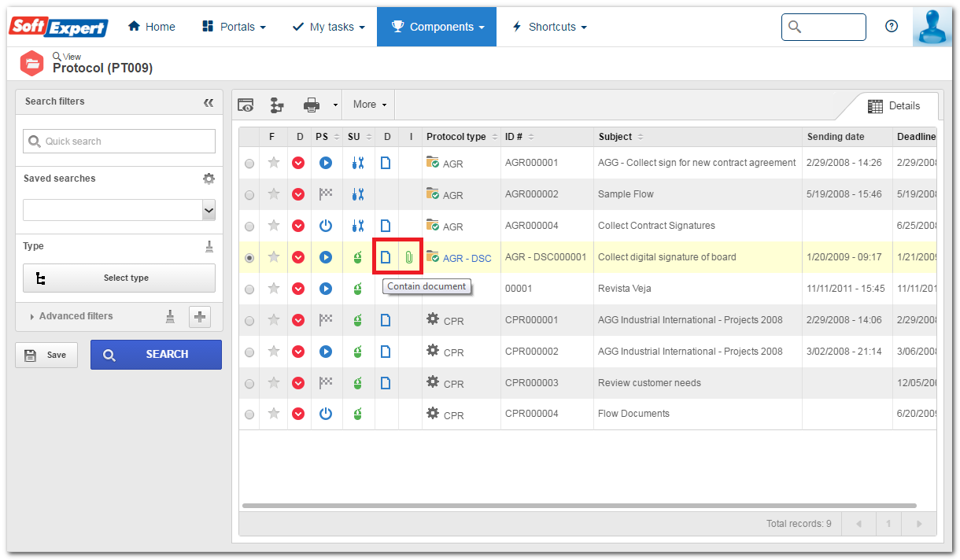Save the current search
This screenshot has height=560, width=960.
(x=46, y=355)
